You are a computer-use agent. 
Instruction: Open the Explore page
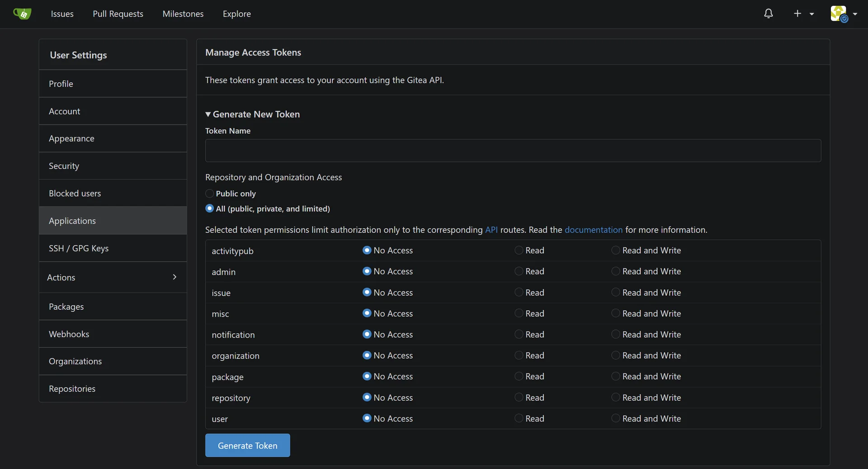click(x=237, y=14)
